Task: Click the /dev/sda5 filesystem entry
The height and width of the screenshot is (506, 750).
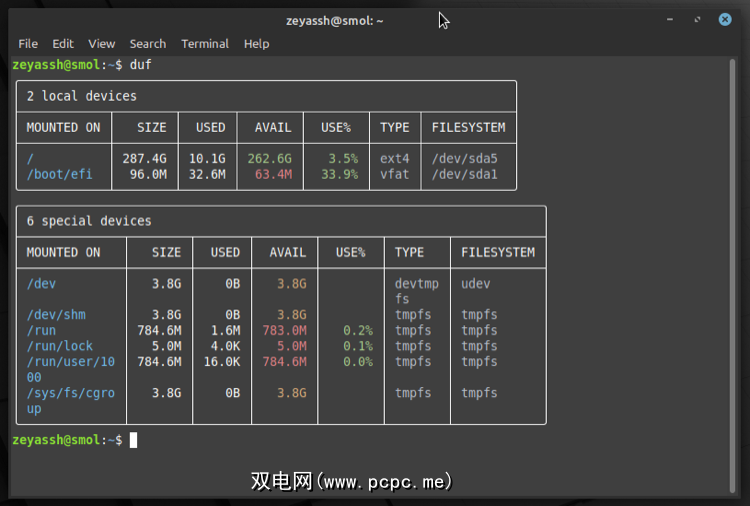Action: click(464, 158)
